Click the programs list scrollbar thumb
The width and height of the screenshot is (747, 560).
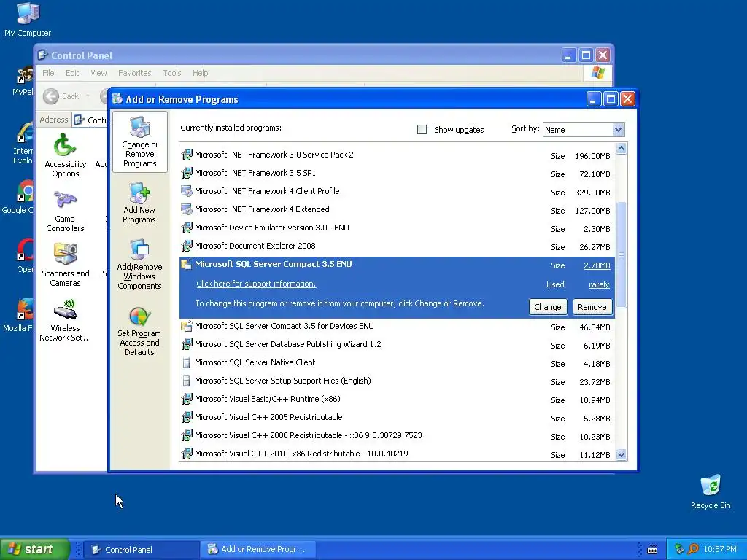(621, 254)
